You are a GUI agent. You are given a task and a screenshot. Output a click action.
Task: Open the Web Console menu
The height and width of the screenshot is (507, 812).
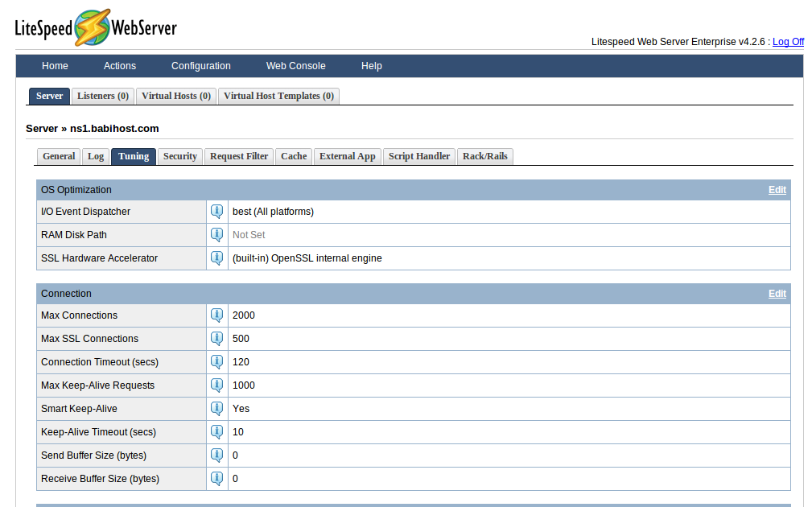pyautogui.click(x=296, y=66)
